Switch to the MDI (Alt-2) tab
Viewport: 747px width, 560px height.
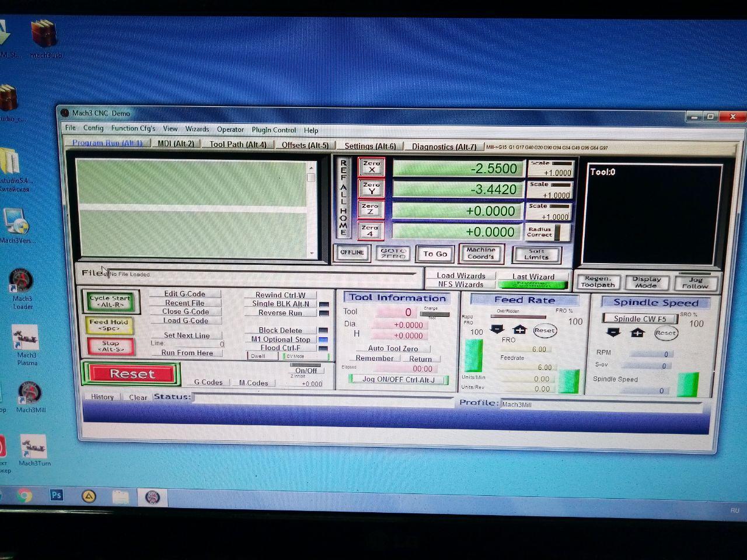[x=176, y=143]
